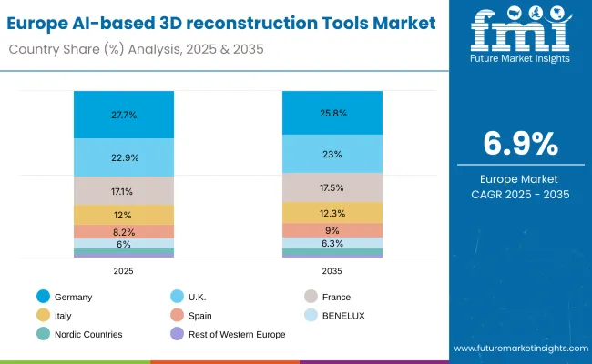Viewport: 592px width, 364px height.
Task: Select the 27.7% Germany segment in 2025 bar
Action: (124, 115)
